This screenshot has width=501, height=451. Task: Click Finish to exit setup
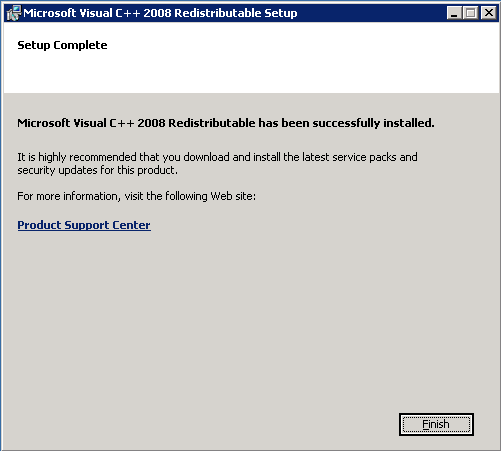(436, 424)
